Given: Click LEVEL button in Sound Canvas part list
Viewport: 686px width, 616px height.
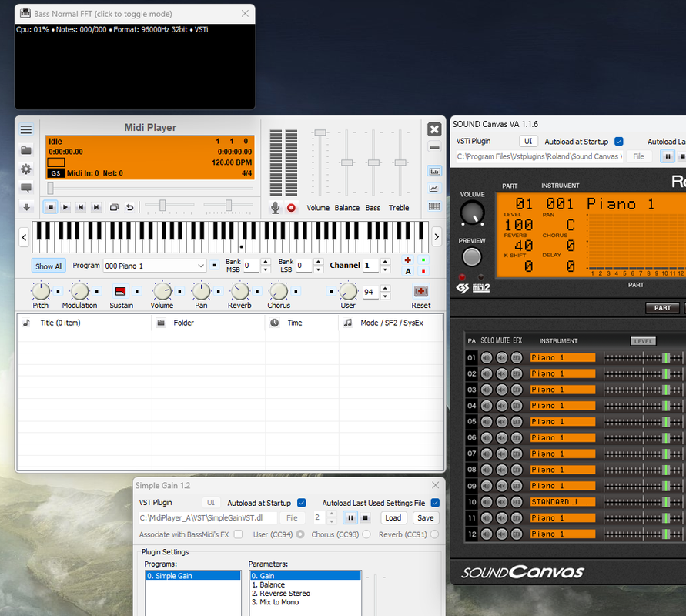Looking at the screenshot, I should click(x=643, y=341).
